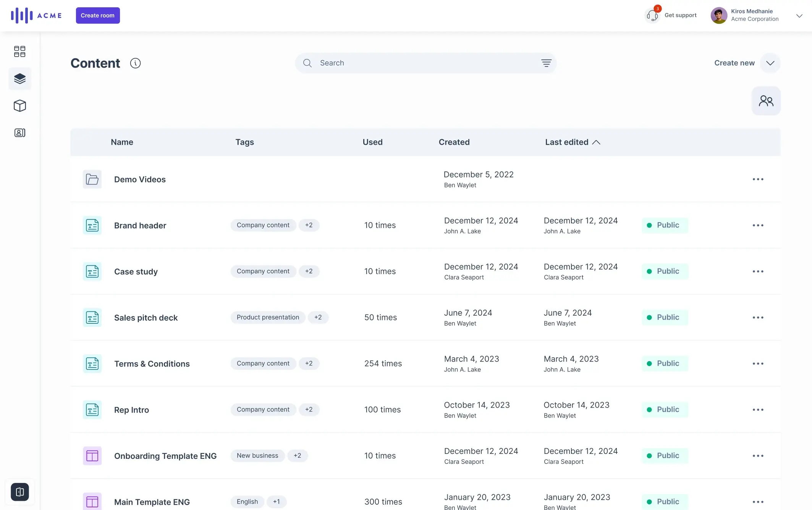Viewport: 812px width, 510px height.
Task: Expand options menu for Brand header row
Action: coord(758,225)
